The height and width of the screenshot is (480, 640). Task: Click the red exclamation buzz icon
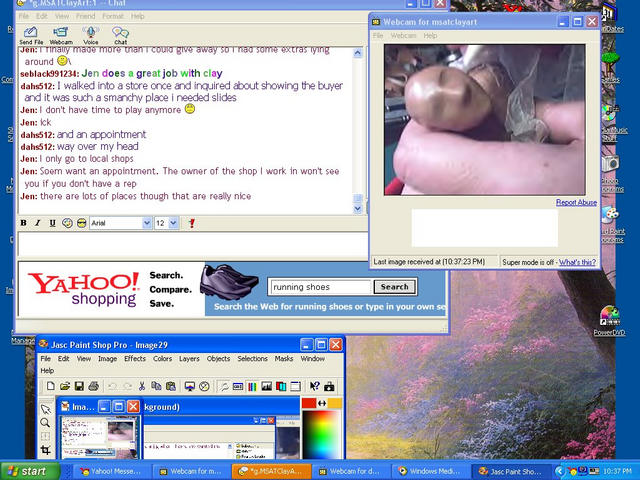tap(192, 223)
